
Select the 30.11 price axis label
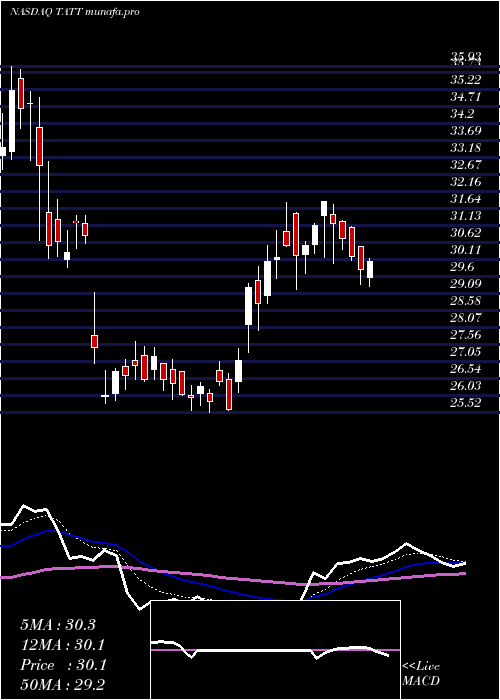point(466,249)
